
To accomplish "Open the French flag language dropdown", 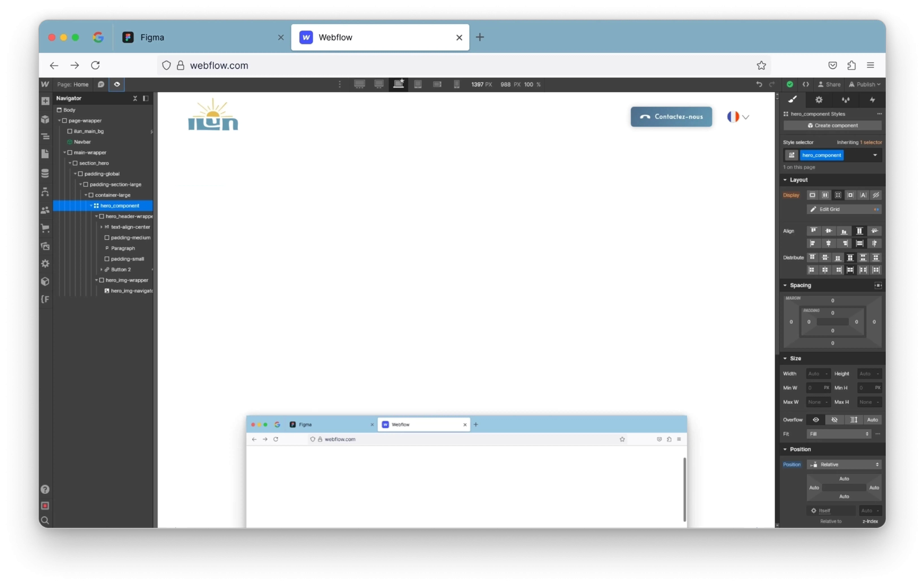I will [x=738, y=117].
